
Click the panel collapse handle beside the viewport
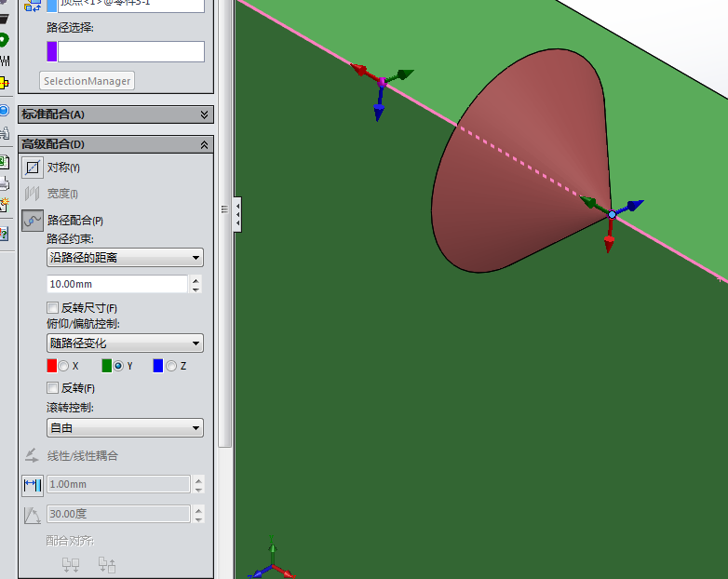coord(237,214)
